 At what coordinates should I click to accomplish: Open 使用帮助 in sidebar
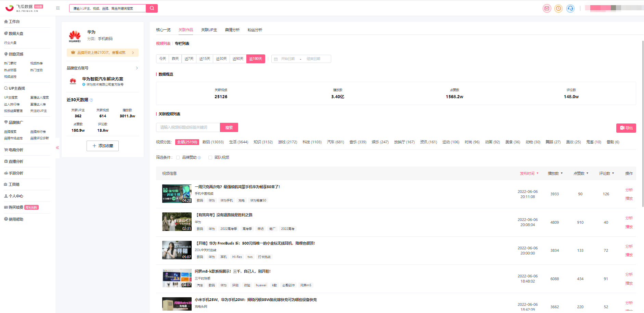[x=14, y=219]
